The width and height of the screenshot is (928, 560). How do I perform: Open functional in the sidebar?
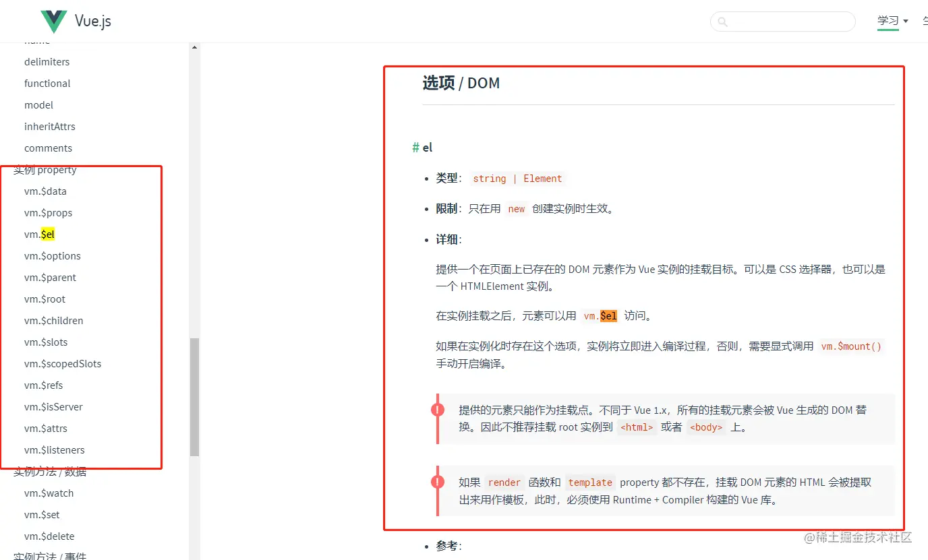[47, 84]
